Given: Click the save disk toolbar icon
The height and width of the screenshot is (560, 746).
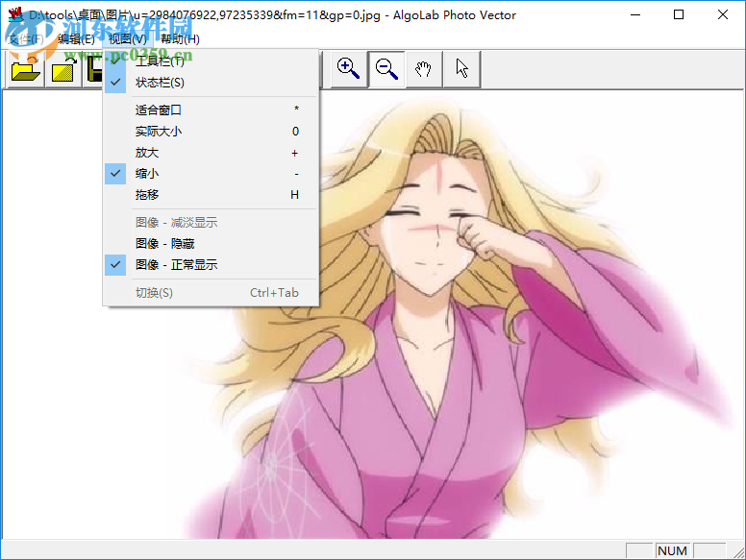Looking at the screenshot, I should 93,69.
